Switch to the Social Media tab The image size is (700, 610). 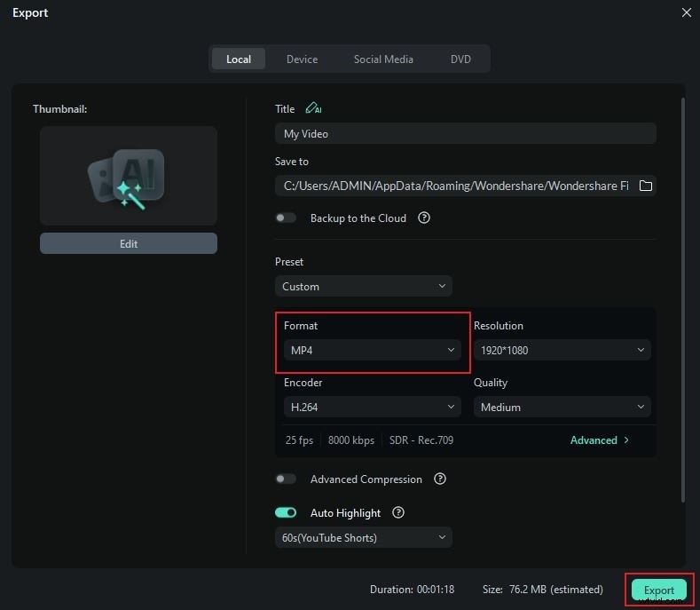383,59
